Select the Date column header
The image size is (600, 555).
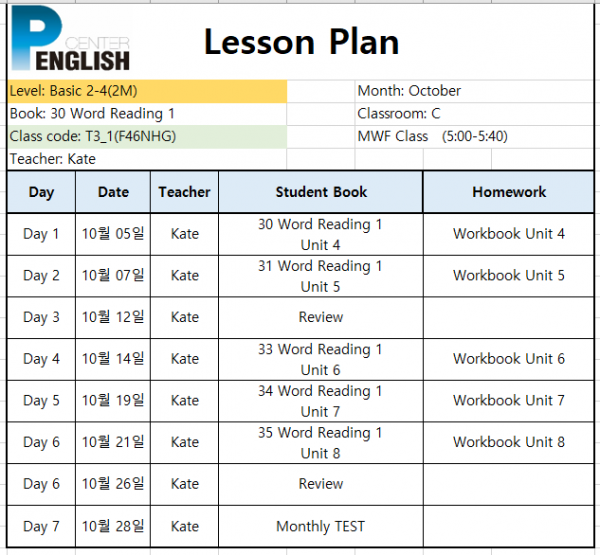(x=113, y=192)
